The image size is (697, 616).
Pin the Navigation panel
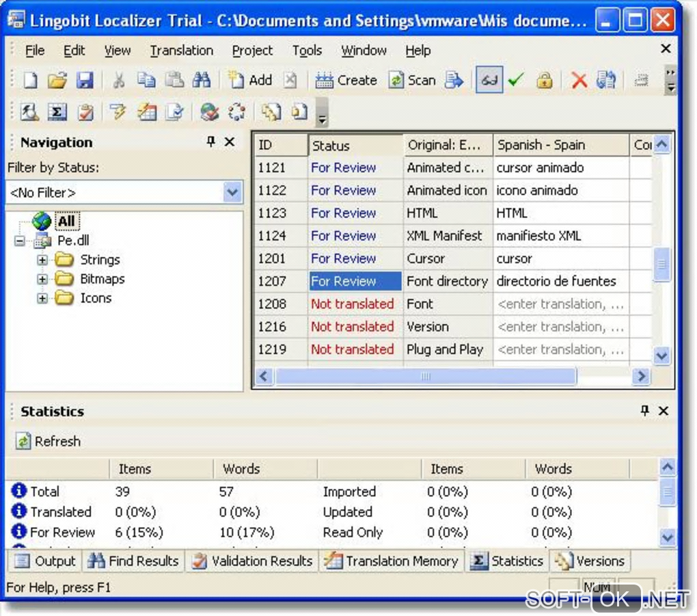(x=210, y=142)
